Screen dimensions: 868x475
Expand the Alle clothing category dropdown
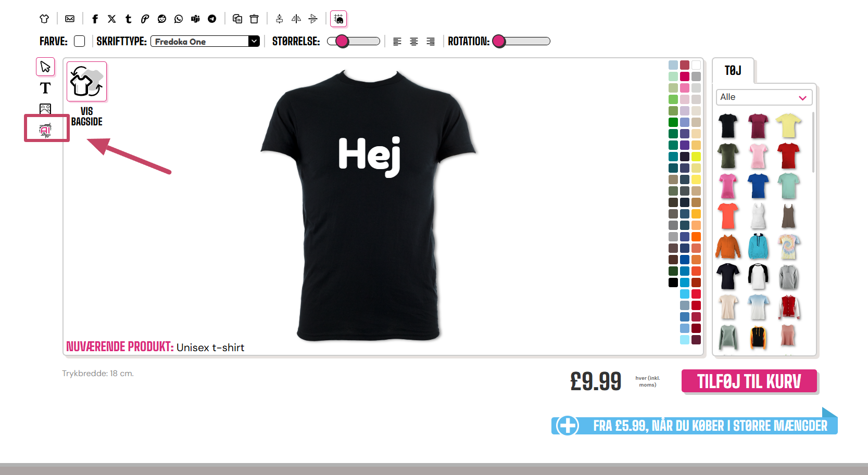click(764, 97)
